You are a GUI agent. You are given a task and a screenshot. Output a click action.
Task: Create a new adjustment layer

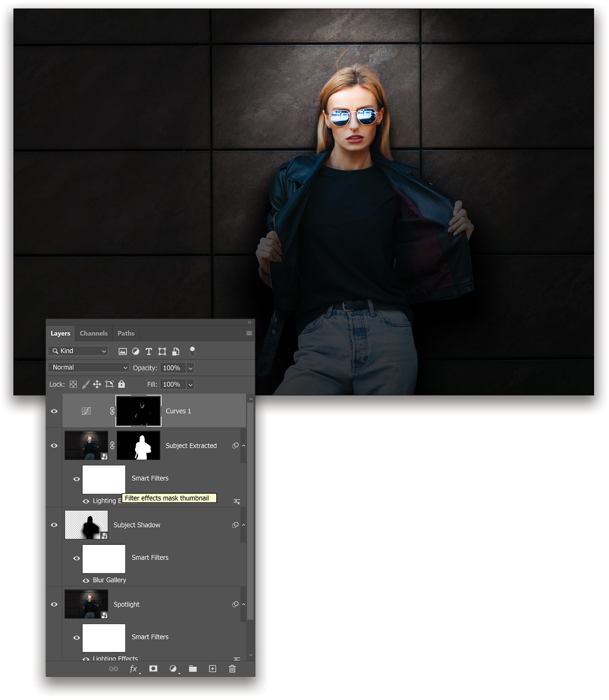tap(173, 669)
